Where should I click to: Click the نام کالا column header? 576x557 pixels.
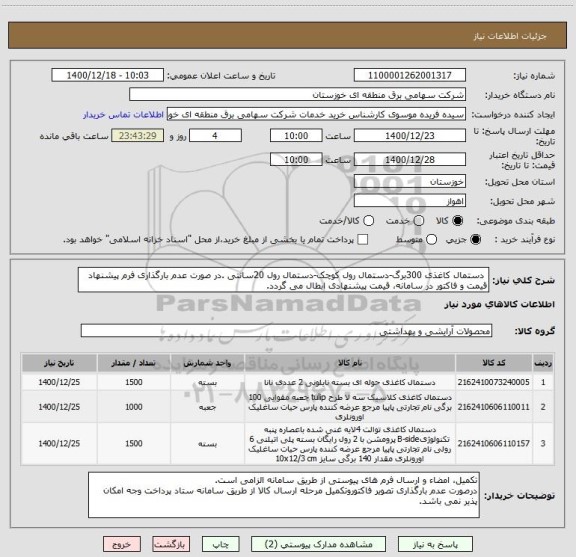[x=350, y=363]
